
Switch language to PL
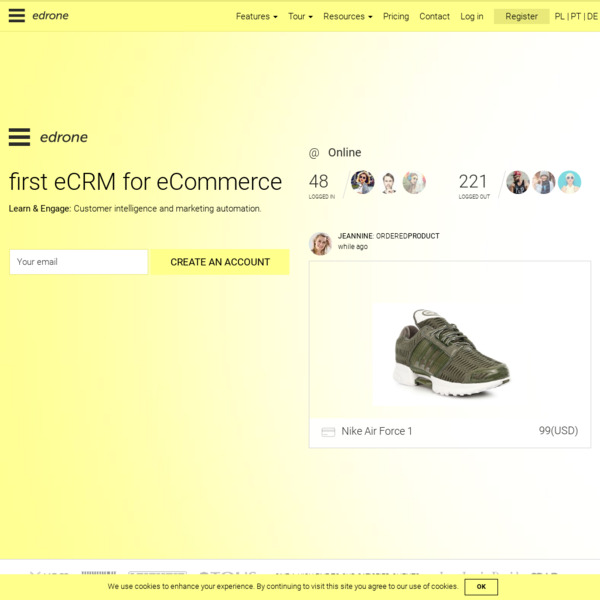coord(559,16)
